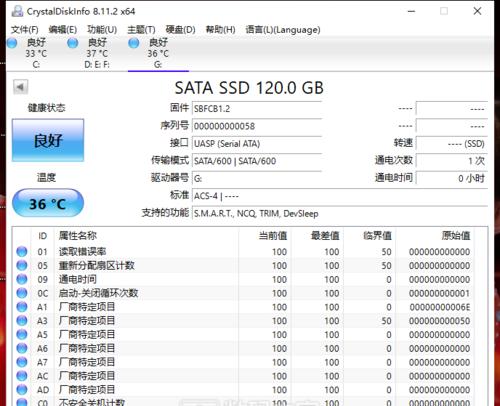Viewport: 500px width, 406px height.
Task: Click the supported features field S.M.A.R.T., NCQ
Action: 340,213
